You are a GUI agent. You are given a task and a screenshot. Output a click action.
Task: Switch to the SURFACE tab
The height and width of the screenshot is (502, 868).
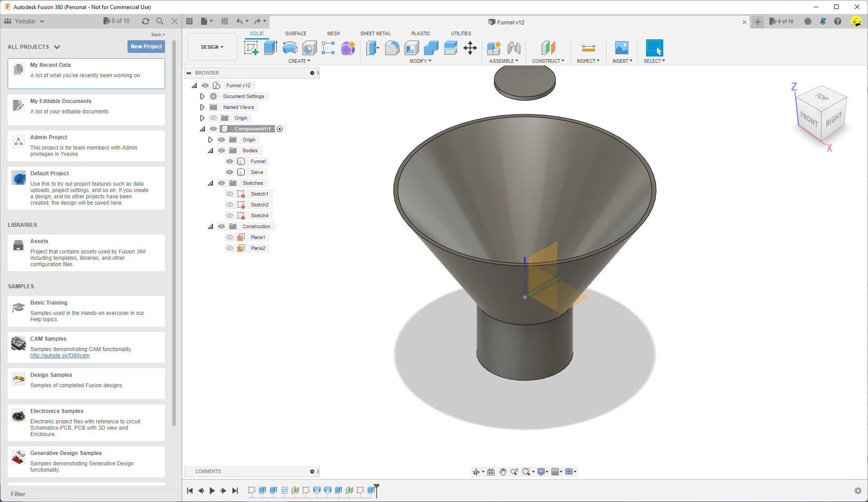pos(296,33)
